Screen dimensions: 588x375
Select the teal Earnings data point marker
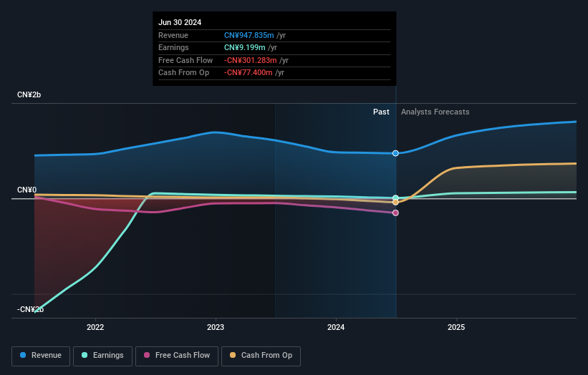point(395,198)
